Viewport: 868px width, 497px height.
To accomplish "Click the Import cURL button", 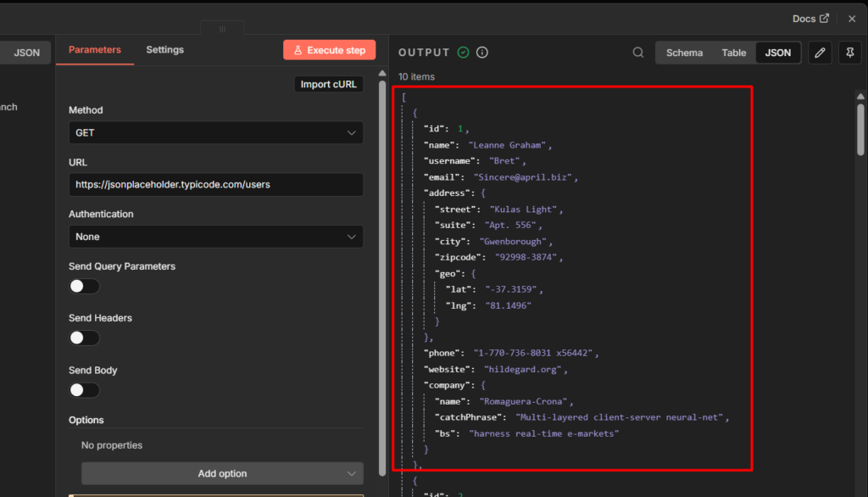I will click(328, 84).
